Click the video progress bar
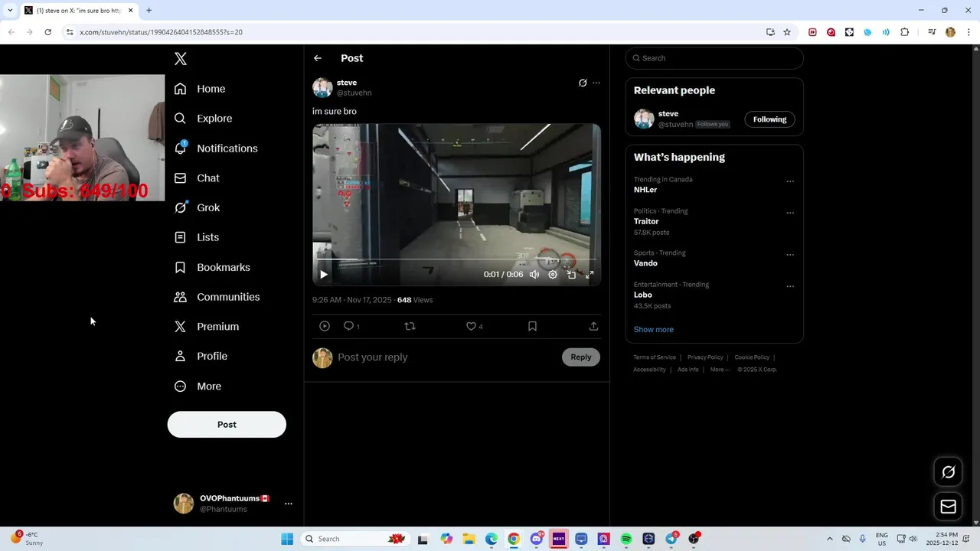The width and height of the screenshot is (980, 551). coord(456,260)
